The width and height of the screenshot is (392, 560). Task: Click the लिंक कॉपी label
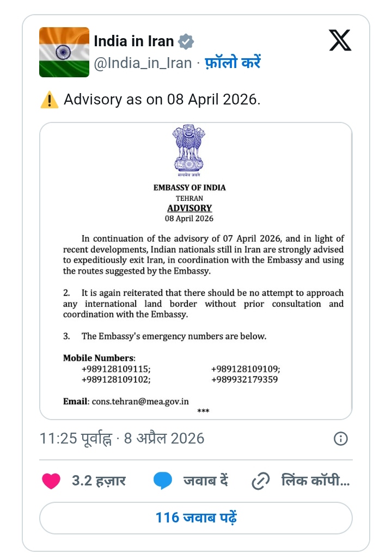point(315,481)
